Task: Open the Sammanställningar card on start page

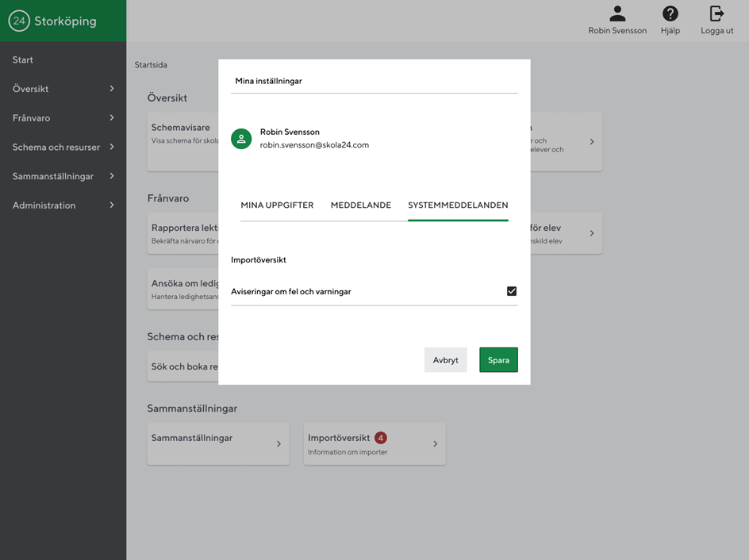Action: pos(217,443)
